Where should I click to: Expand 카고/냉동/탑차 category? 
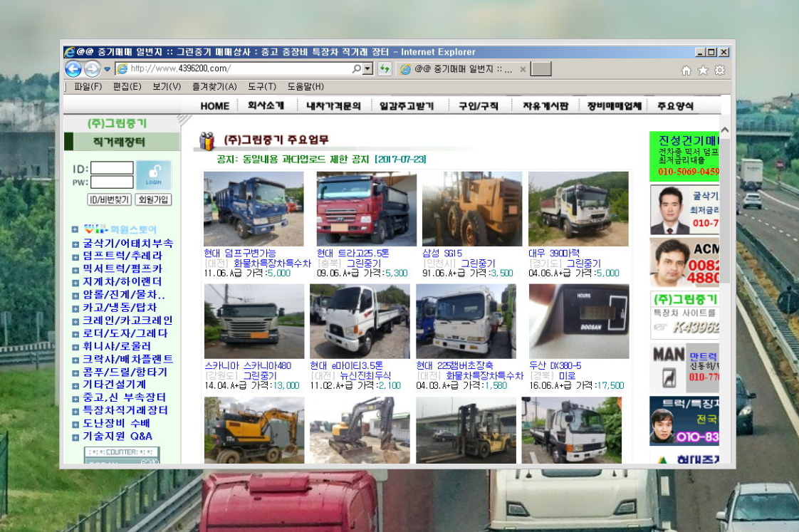click(75, 308)
